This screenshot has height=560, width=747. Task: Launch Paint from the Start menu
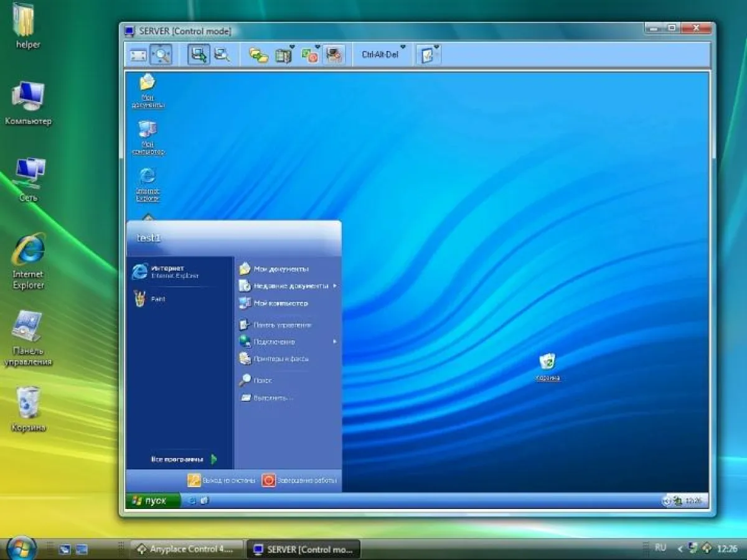tap(157, 299)
